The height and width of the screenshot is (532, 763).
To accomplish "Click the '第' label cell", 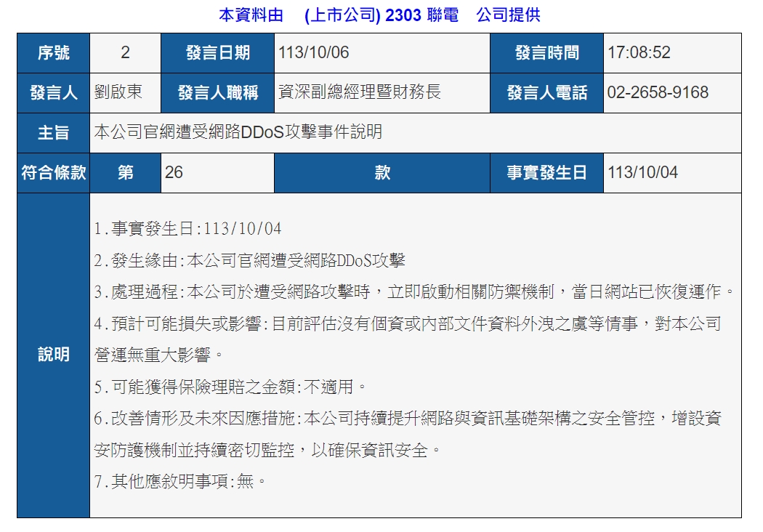I will (125, 173).
